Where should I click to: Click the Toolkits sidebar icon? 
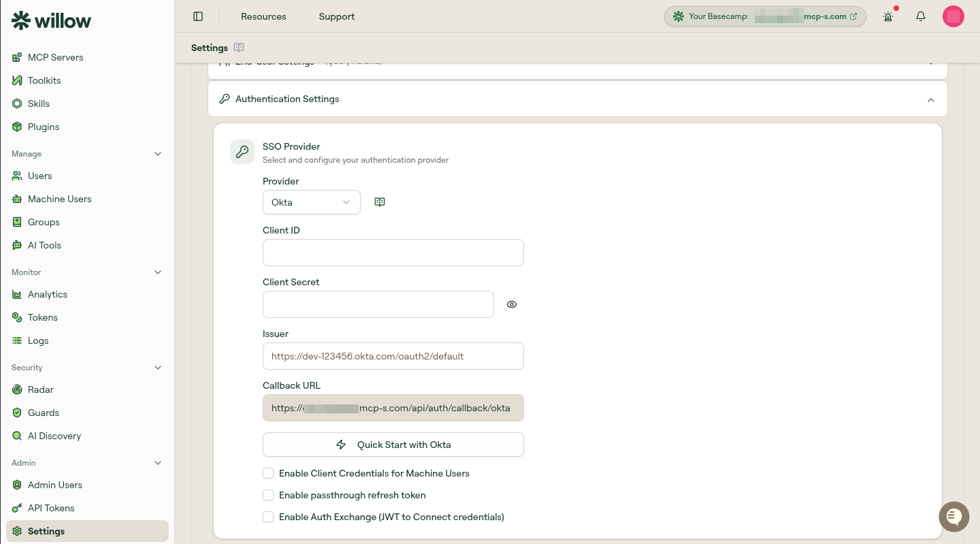click(17, 80)
